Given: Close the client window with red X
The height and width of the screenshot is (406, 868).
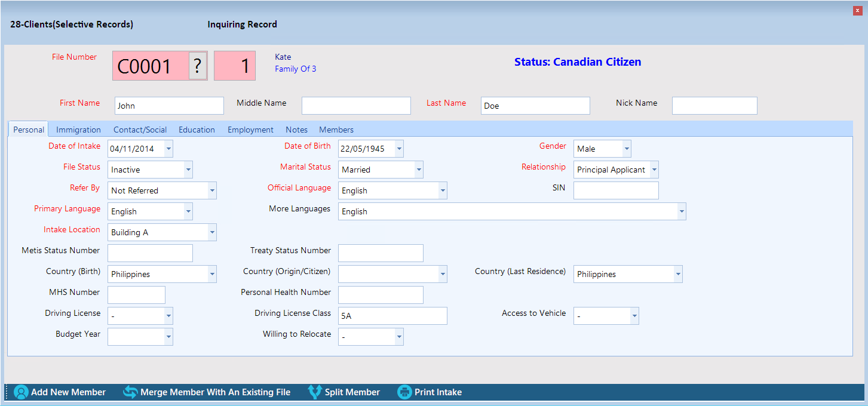Looking at the screenshot, I should (x=858, y=11).
